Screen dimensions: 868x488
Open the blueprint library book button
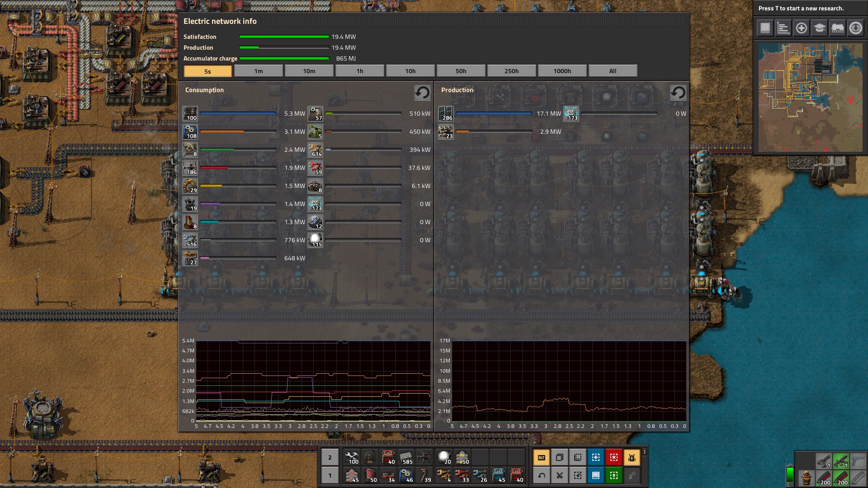(x=765, y=28)
